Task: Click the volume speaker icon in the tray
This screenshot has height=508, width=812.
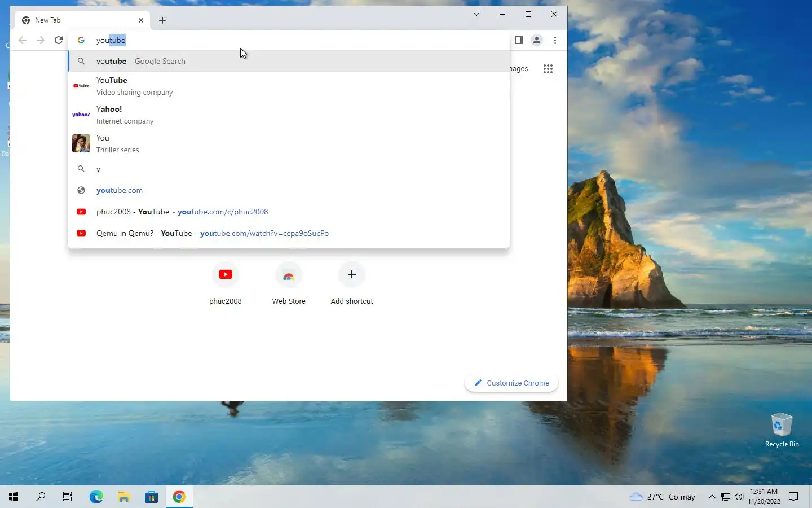Action: 739,497
